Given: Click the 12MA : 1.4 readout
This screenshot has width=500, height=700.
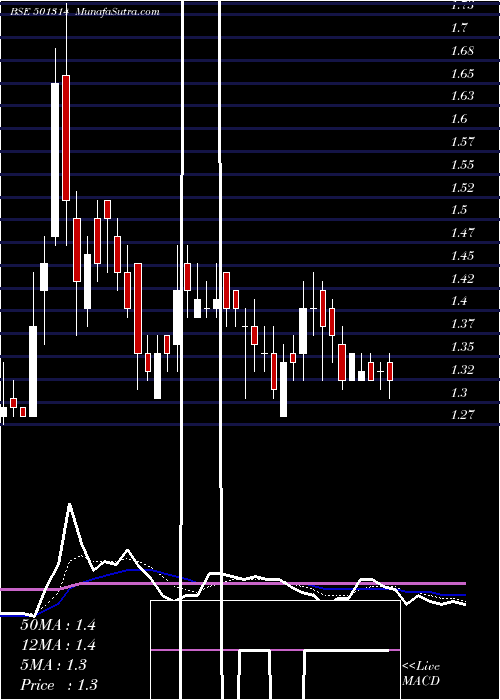Looking at the screenshot, I should point(58,645).
